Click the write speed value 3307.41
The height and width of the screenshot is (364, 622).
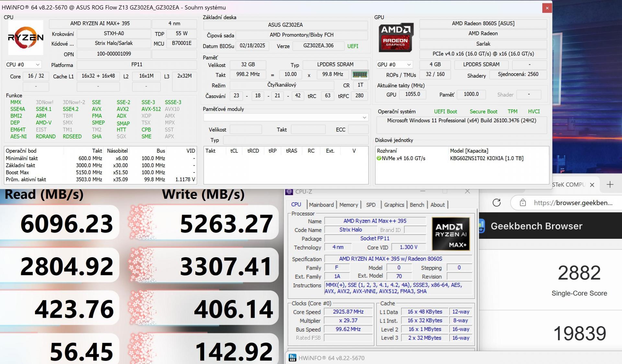click(226, 266)
